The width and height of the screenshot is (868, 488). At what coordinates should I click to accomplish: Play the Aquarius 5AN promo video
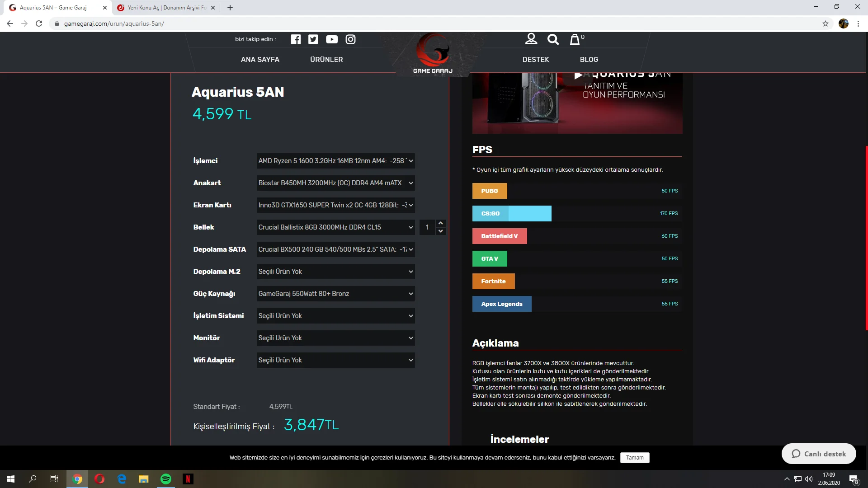pyautogui.click(x=578, y=75)
